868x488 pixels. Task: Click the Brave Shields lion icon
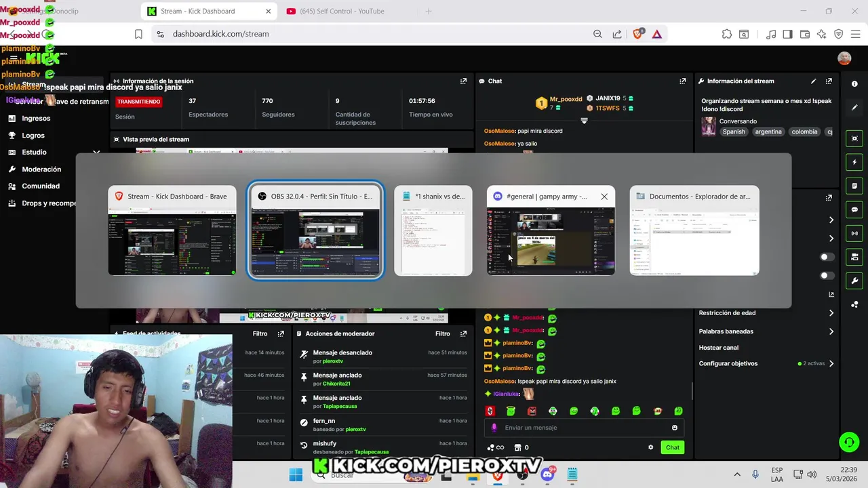click(x=637, y=34)
